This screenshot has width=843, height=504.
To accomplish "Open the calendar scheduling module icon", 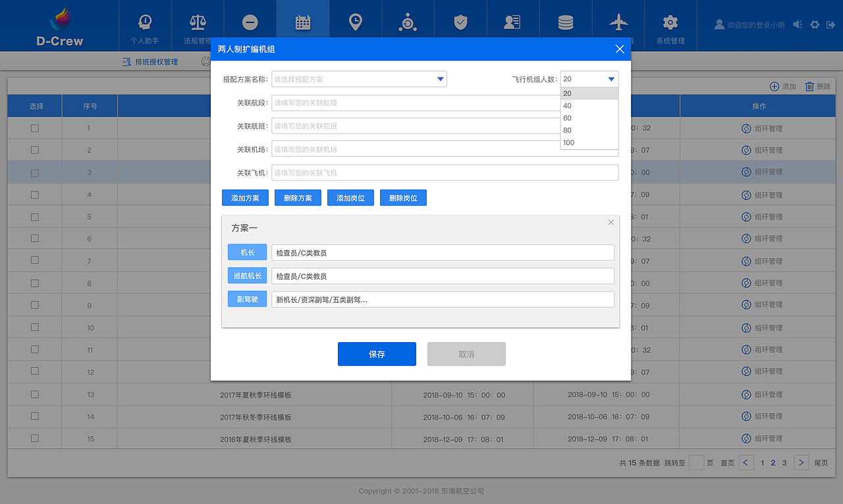I will (303, 23).
